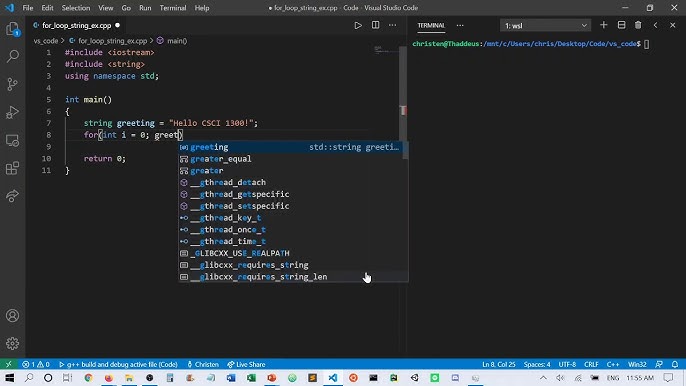Open the Search view icon
This screenshot has height=386, width=686.
coord(13,56)
